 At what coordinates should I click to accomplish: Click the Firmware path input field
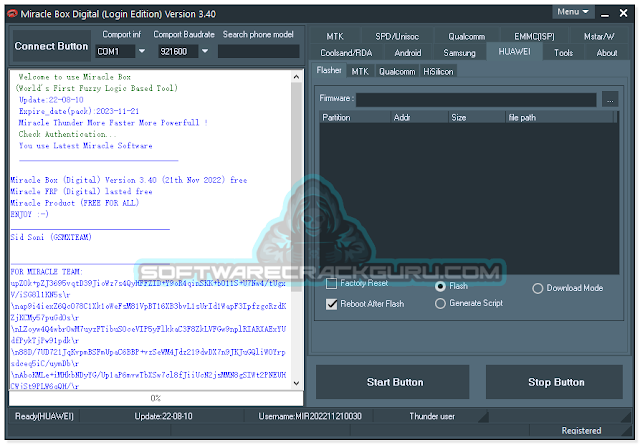(476, 99)
